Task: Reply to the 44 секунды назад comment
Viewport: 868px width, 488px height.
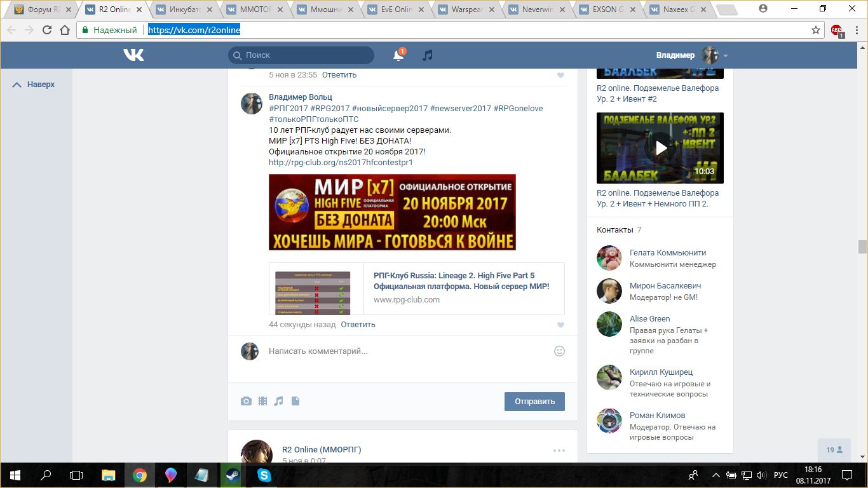Action: (x=358, y=325)
